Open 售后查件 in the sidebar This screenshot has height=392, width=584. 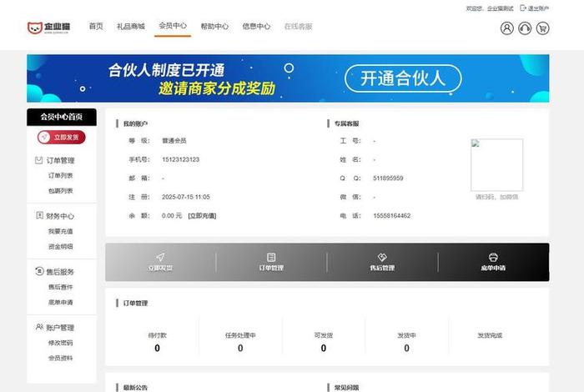coord(60,288)
